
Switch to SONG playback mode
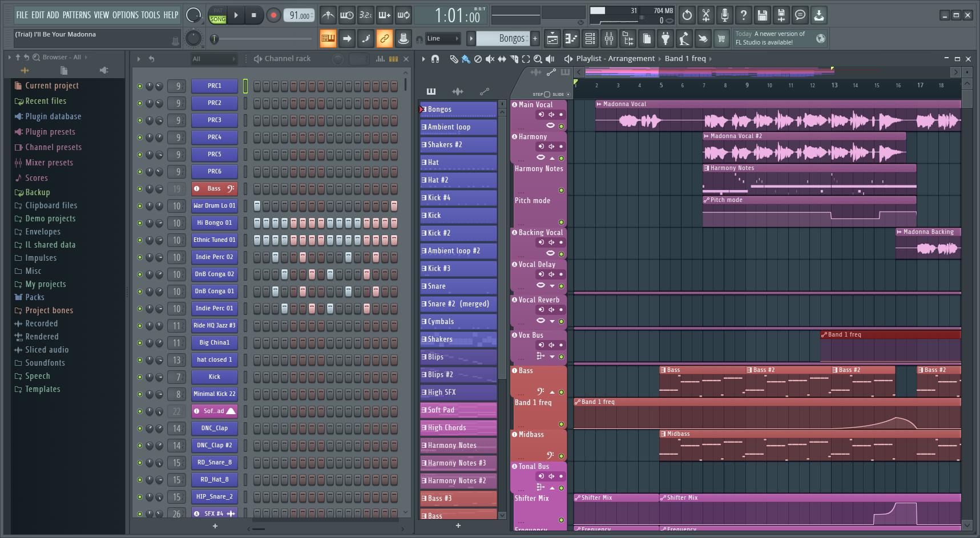click(217, 19)
